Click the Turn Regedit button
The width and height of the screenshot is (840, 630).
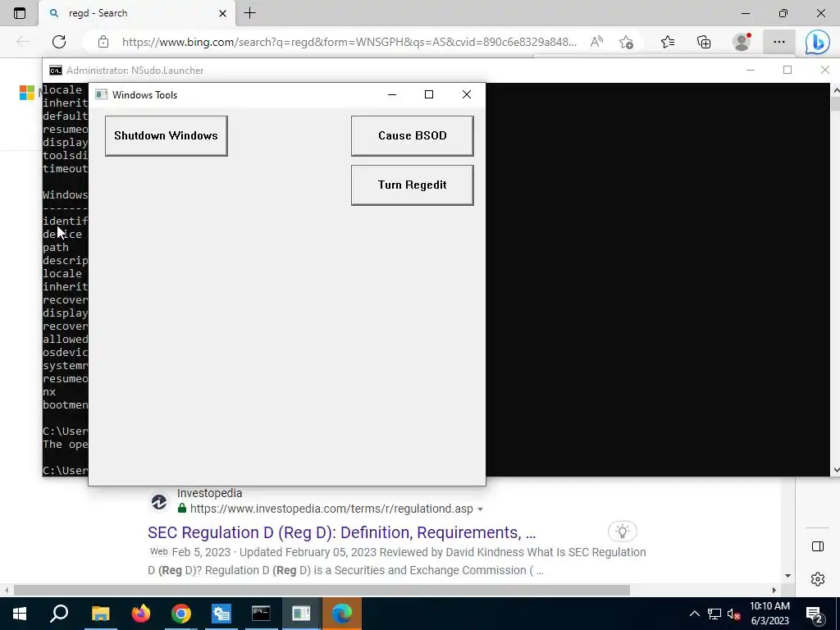412,185
